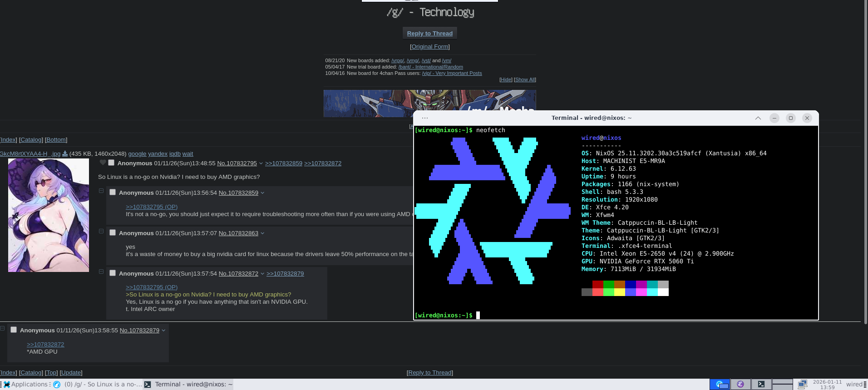The height and width of the screenshot is (390, 868).
Task: Launch the web browser from the panel launcher
Action: tap(720, 384)
